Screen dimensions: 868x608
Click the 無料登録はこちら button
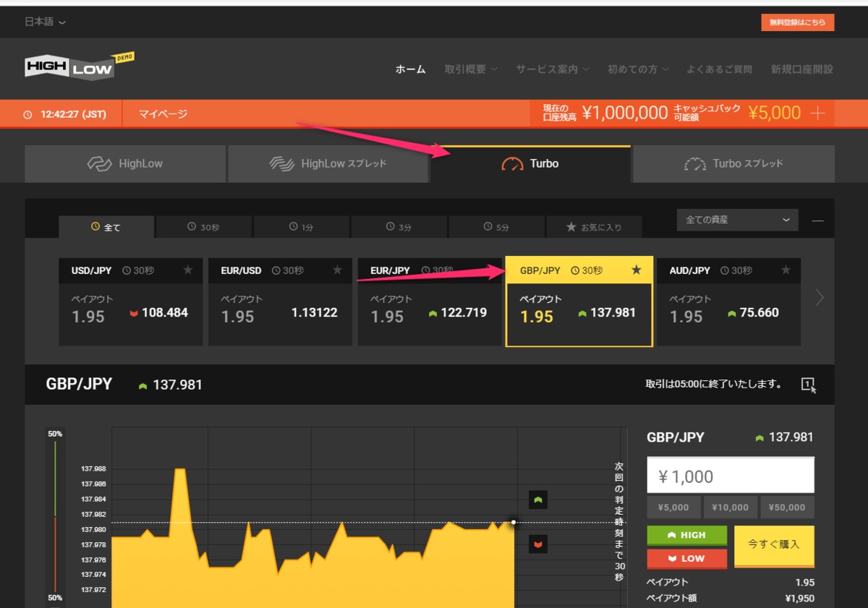point(798,22)
